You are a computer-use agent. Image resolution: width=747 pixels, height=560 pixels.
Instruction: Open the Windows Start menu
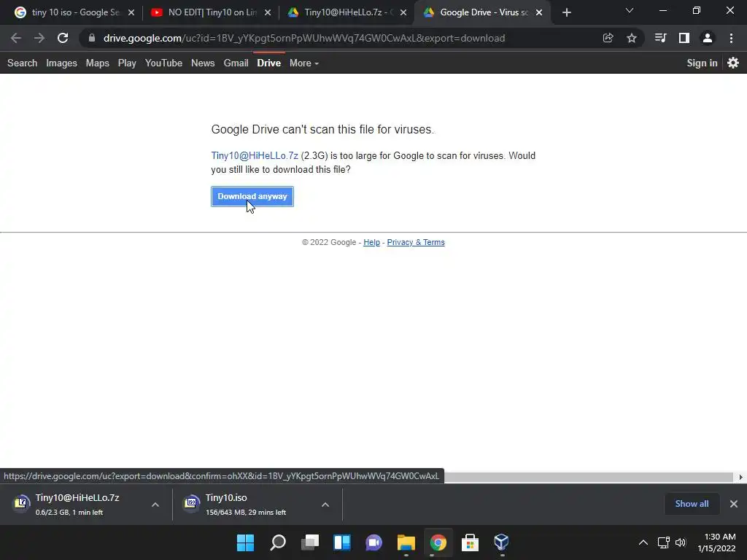246,542
